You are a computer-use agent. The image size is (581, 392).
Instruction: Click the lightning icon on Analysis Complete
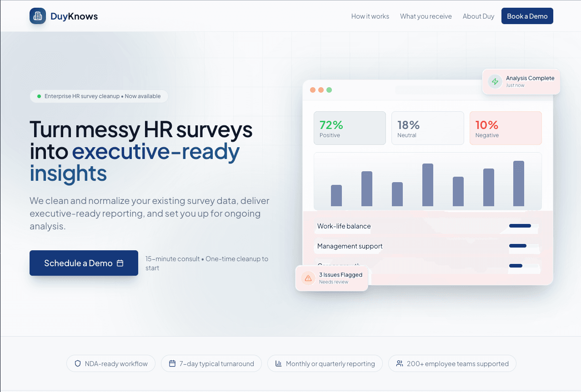(494, 82)
